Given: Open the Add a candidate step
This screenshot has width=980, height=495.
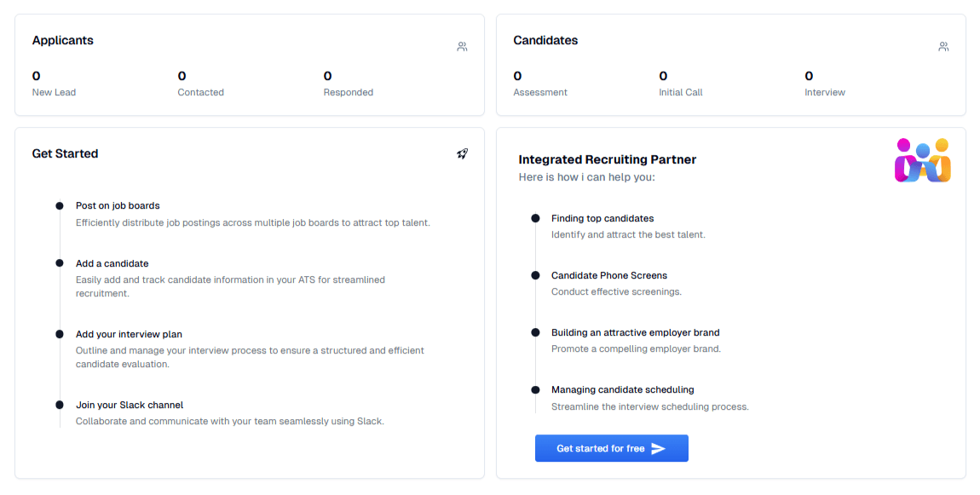Looking at the screenshot, I should tap(112, 264).
